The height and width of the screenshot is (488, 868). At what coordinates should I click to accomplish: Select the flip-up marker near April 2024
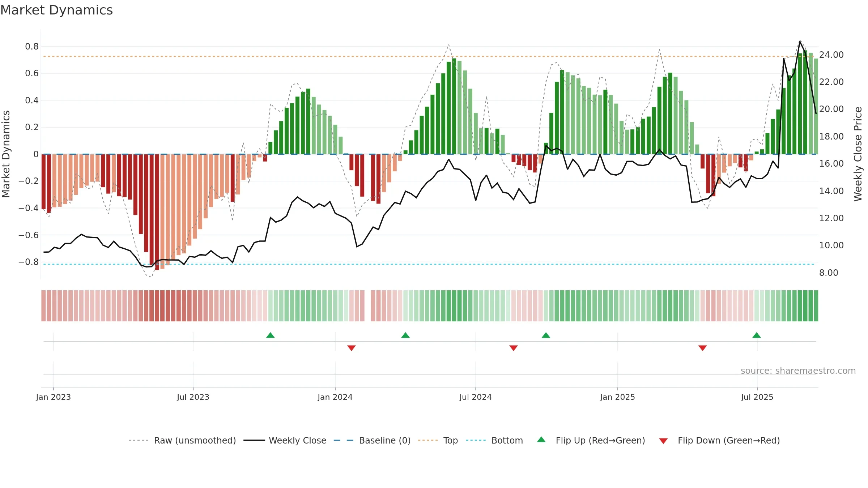pos(405,335)
